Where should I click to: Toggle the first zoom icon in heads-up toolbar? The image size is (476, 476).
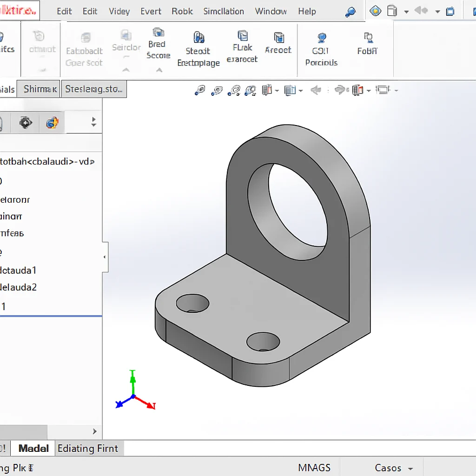(x=199, y=90)
